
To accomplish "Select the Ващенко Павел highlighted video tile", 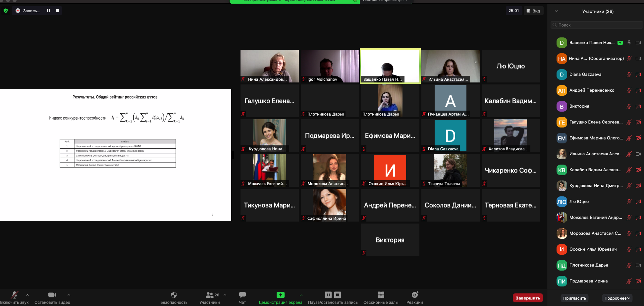I will pyautogui.click(x=390, y=66).
